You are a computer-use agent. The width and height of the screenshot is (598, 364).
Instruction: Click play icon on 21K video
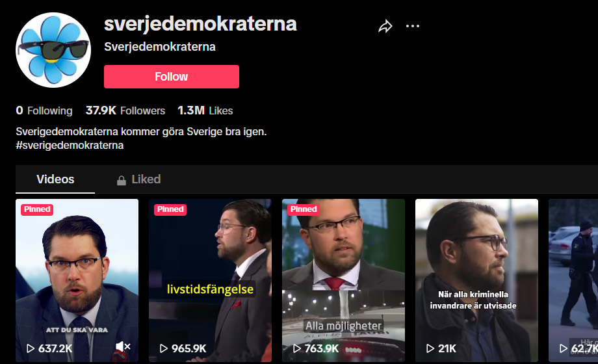pos(430,348)
